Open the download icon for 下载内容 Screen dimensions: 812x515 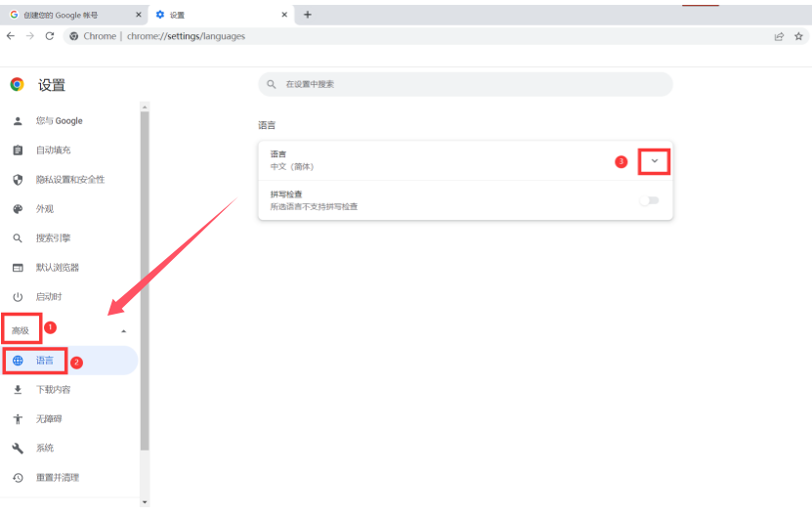click(x=18, y=390)
